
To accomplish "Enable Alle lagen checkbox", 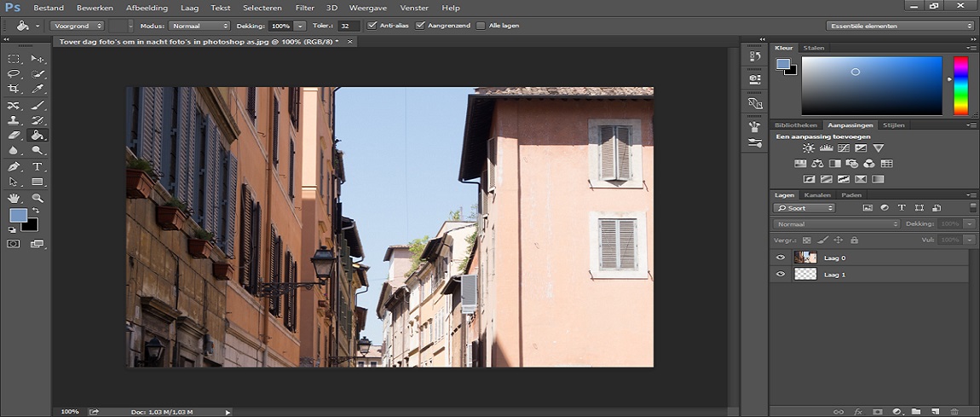I will pos(481,26).
